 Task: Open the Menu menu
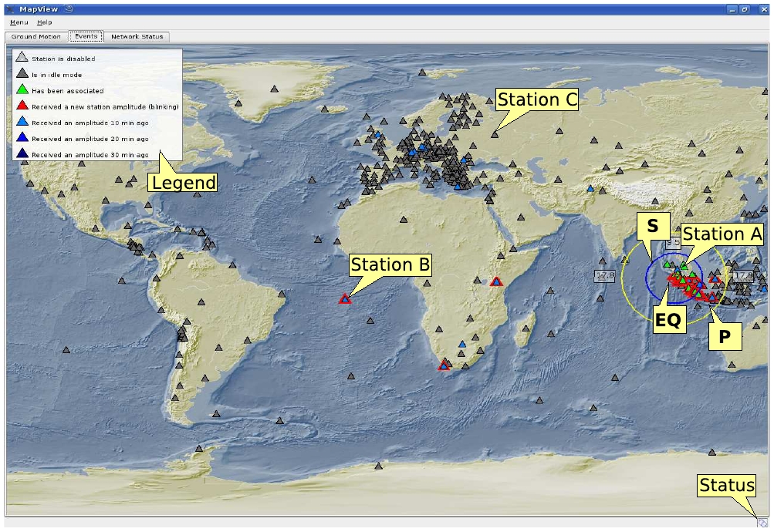19,22
